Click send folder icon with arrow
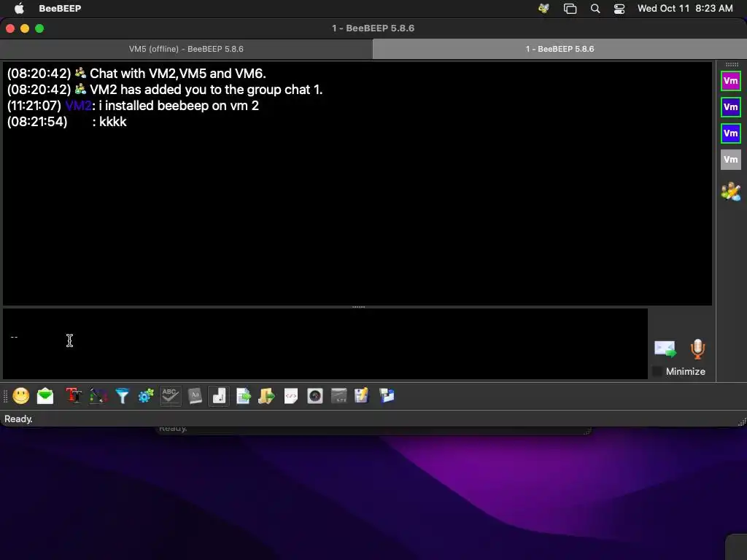Viewport: 747px width, 560px height. [x=267, y=396]
